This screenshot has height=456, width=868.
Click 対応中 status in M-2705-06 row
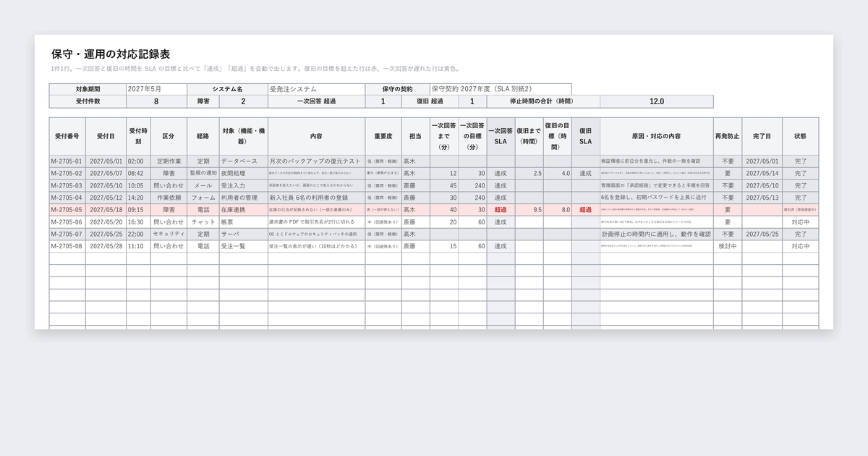click(x=801, y=222)
